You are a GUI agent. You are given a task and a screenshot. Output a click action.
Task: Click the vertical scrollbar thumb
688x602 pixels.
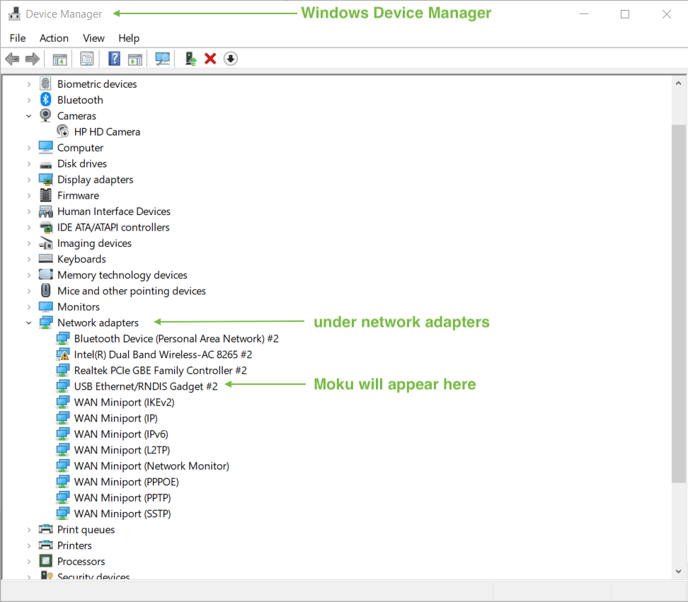tap(678, 304)
